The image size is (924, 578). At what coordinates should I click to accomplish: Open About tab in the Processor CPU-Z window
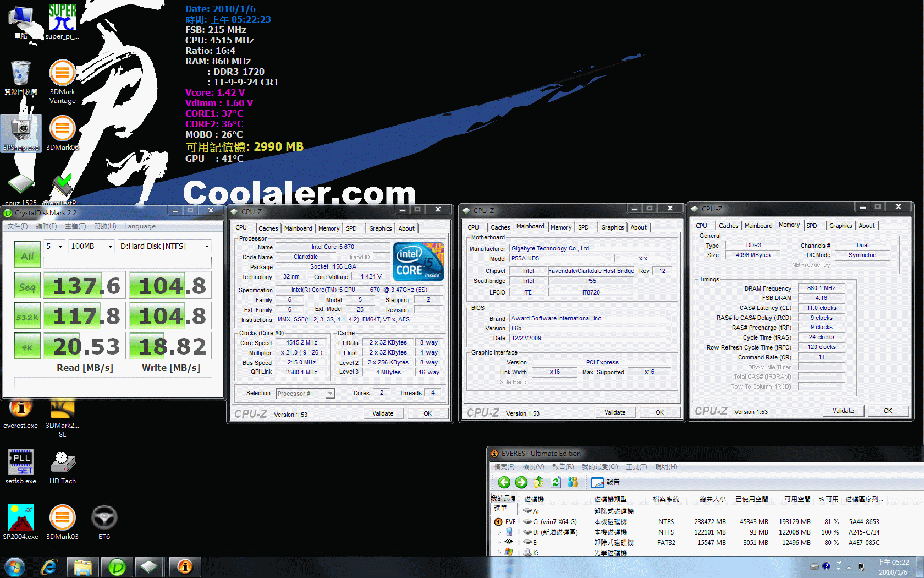coord(406,228)
